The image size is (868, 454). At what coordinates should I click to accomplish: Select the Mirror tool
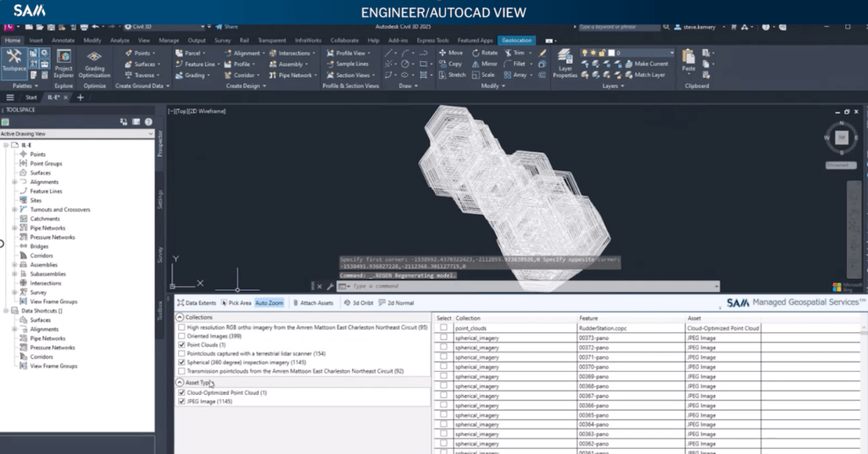tap(484, 64)
